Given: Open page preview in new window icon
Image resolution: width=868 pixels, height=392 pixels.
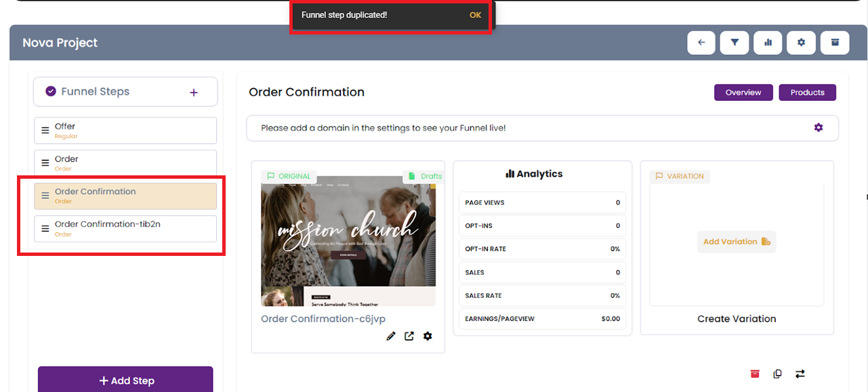Looking at the screenshot, I should [409, 336].
